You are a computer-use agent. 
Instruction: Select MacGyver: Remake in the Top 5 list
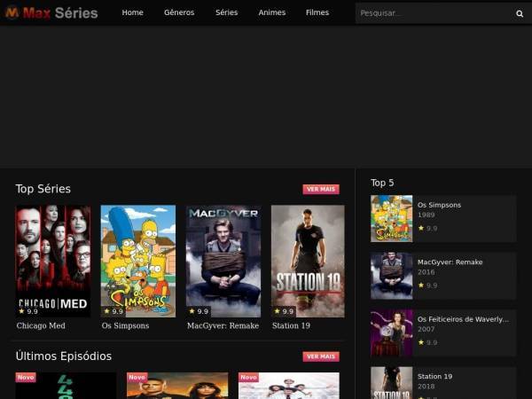click(450, 262)
